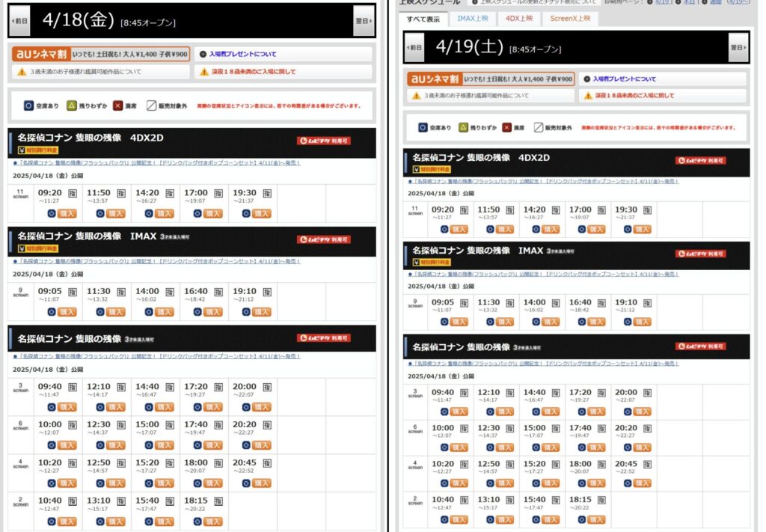This screenshot has height=532, width=766.
Task: Click the 特別興行料金 tag under 4/19 IMAX title
Action: click(x=432, y=263)
